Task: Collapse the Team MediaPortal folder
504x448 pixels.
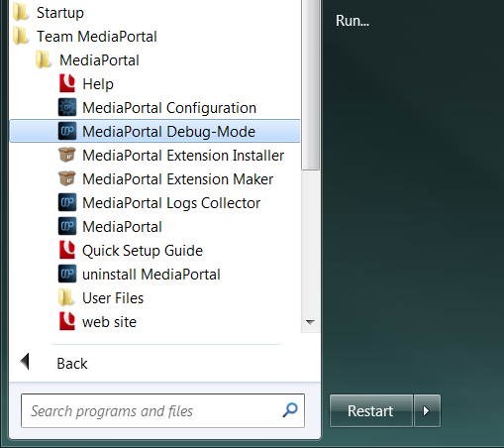Action: (85, 36)
